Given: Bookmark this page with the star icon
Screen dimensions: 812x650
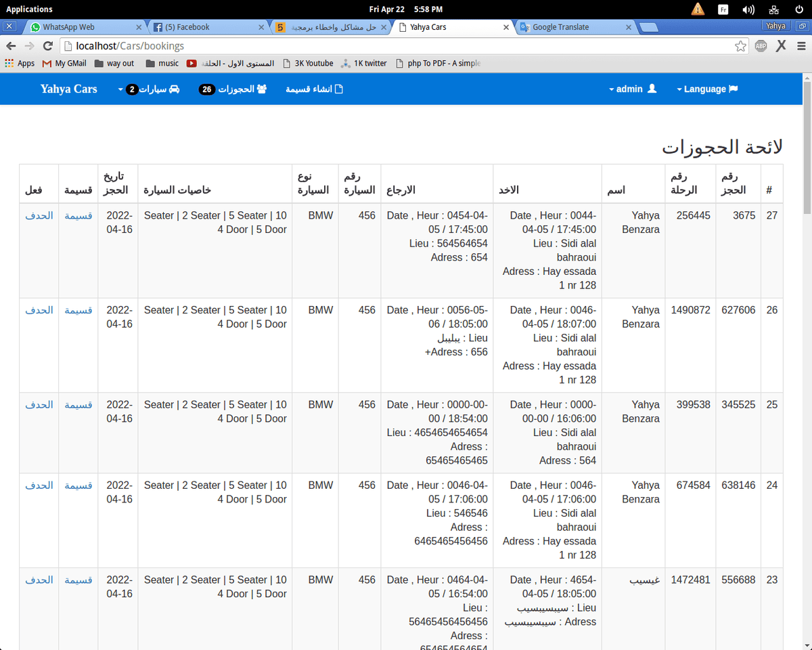Looking at the screenshot, I should [741, 46].
